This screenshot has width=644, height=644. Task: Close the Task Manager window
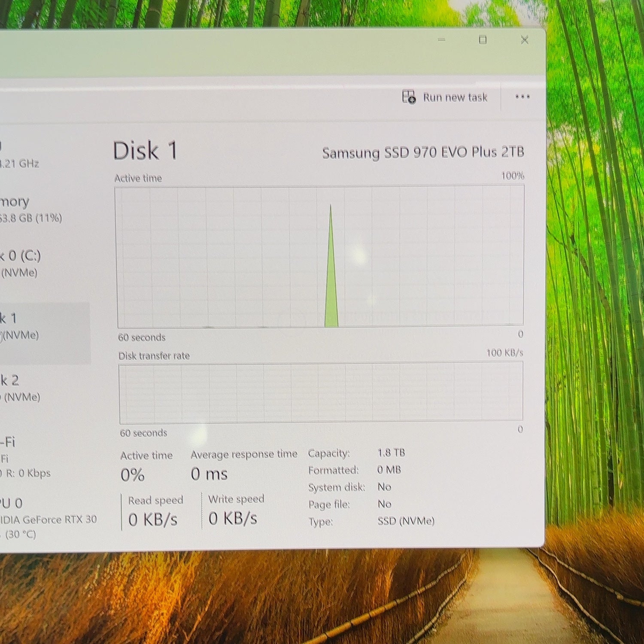[x=524, y=40]
